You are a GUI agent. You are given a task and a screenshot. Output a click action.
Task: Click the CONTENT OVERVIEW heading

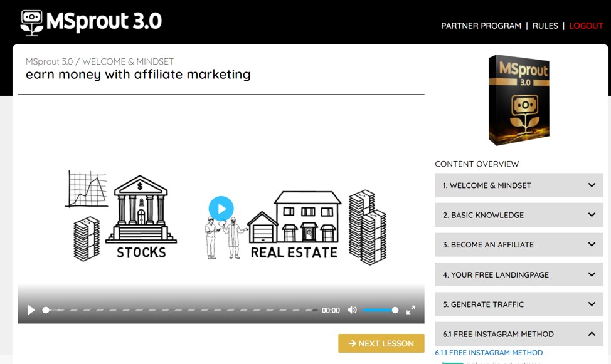[x=477, y=164]
